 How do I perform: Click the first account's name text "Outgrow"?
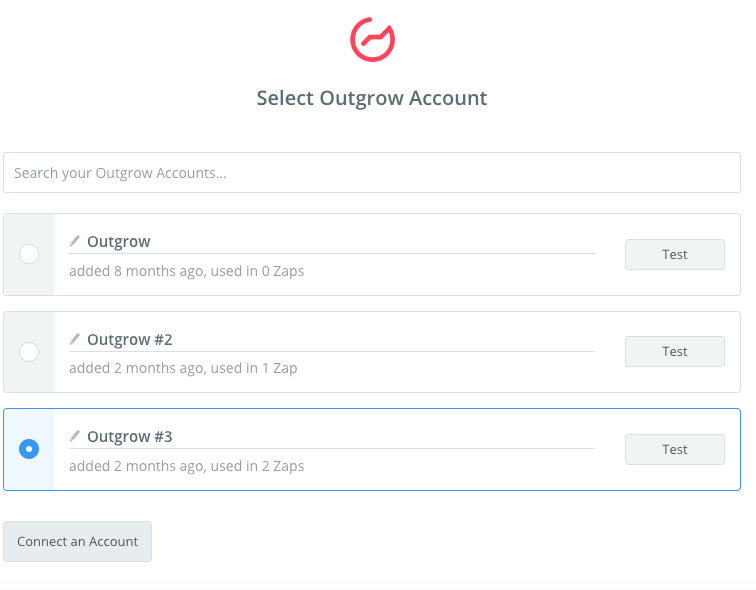(x=119, y=241)
